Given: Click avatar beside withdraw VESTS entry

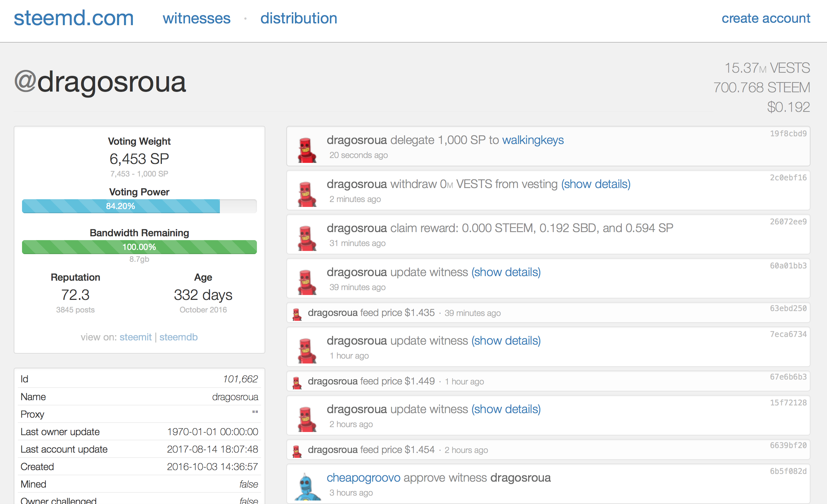Looking at the screenshot, I should (307, 194).
